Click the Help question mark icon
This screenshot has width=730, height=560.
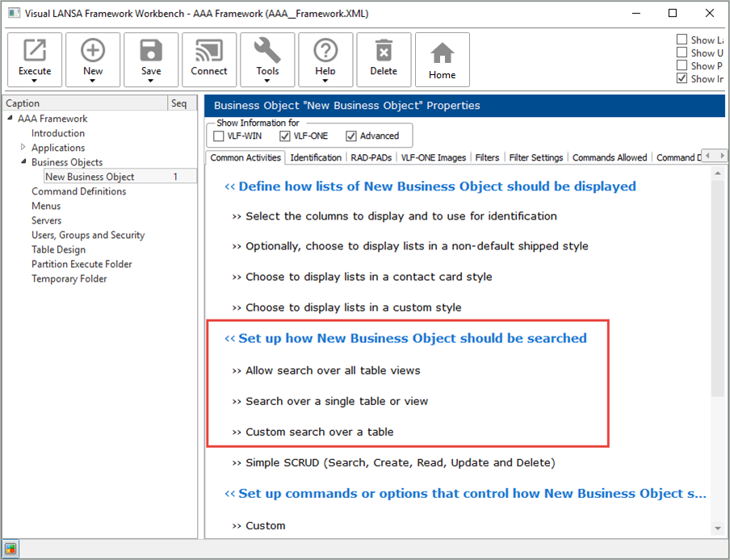point(325,52)
